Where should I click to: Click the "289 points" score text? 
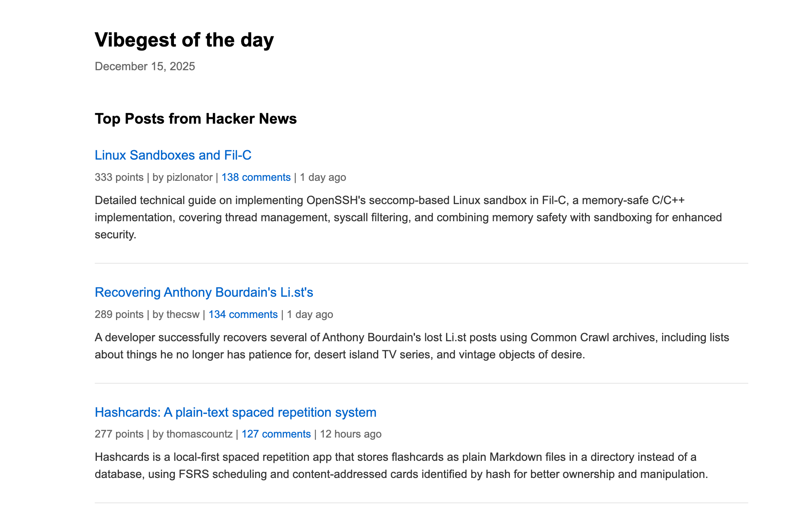[x=119, y=314]
